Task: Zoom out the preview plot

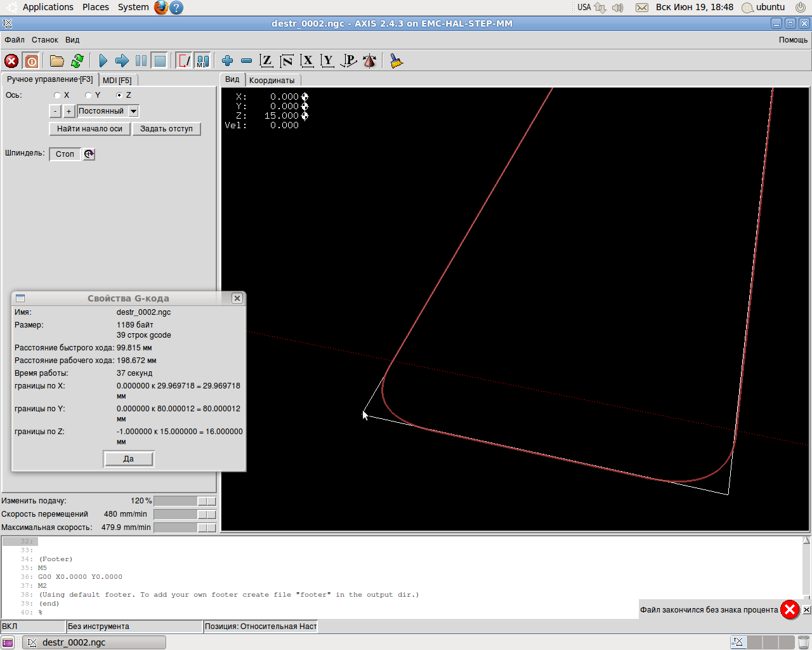Action: (246, 61)
